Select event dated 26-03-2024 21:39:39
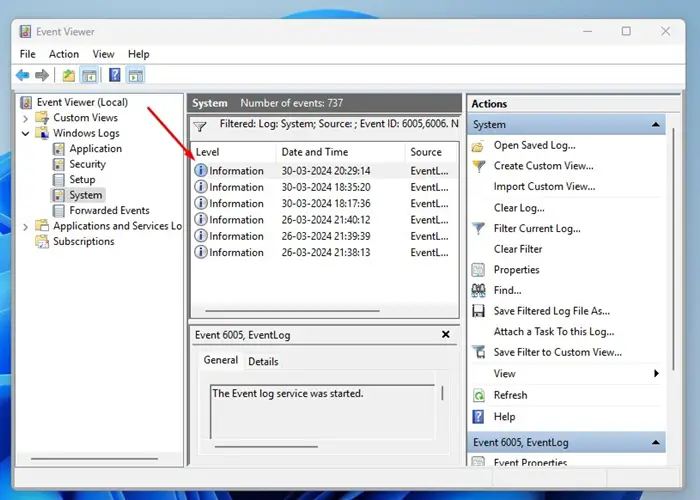 (325, 236)
